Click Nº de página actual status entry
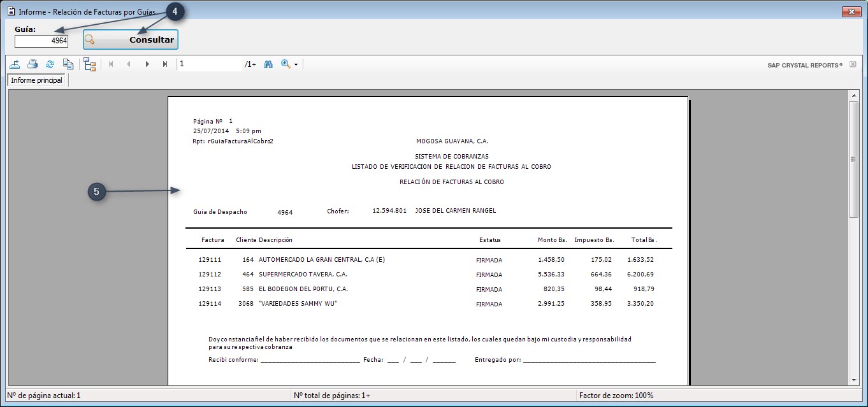The image size is (868, 407). point(45,396)
